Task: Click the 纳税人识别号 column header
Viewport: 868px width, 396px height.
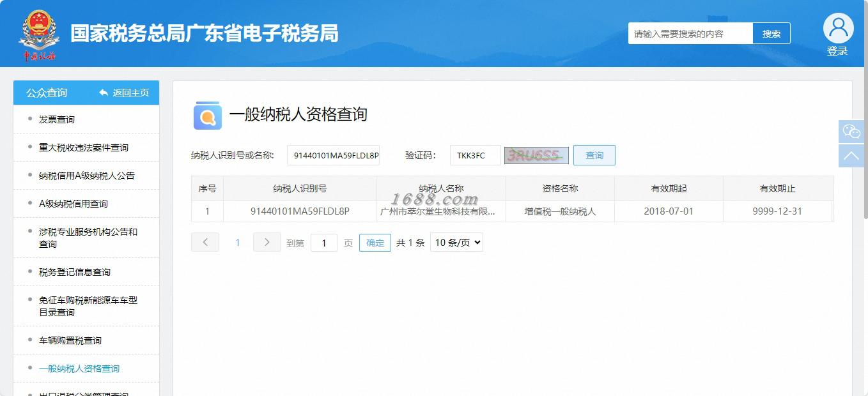Action: pos(300,188)
